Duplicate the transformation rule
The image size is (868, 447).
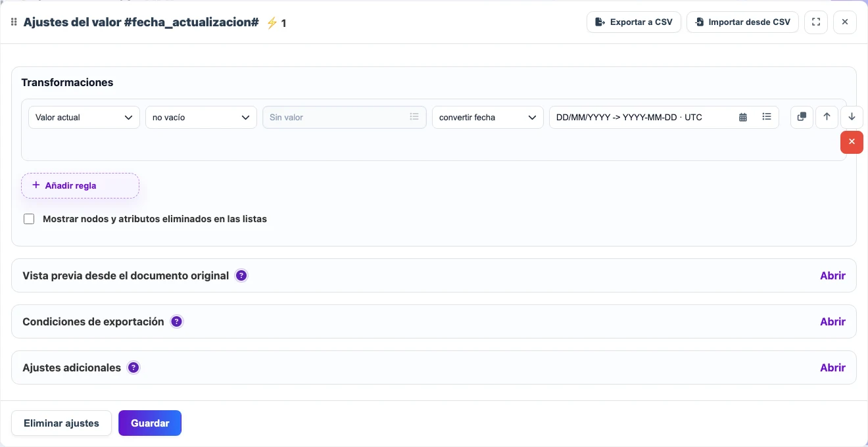tap(802, 117)
